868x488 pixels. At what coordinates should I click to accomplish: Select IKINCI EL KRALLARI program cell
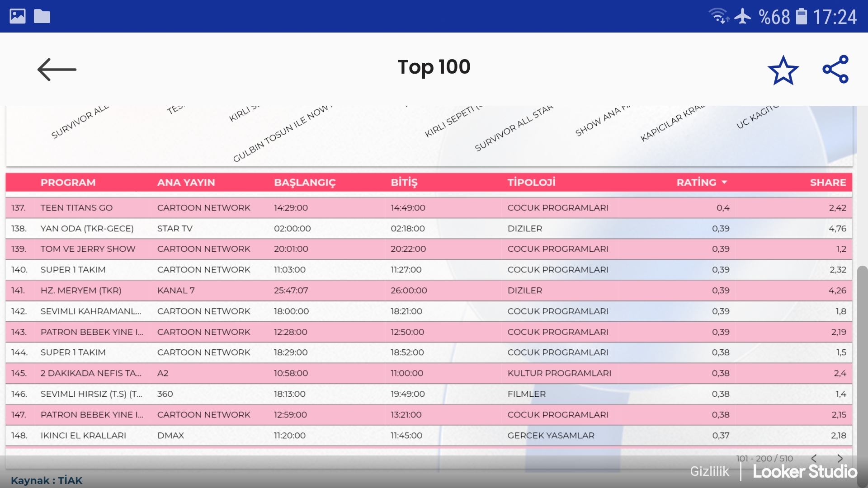(83, 436)
